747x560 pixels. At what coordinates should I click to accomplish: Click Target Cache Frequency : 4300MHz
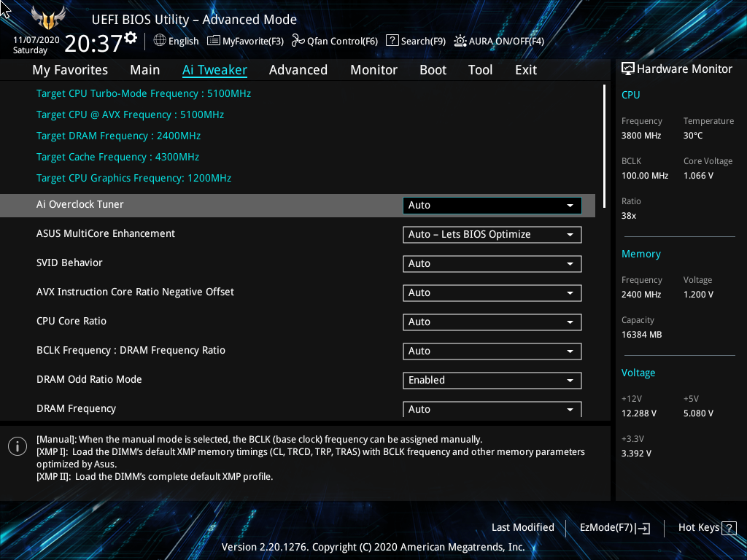click(117, 157)
